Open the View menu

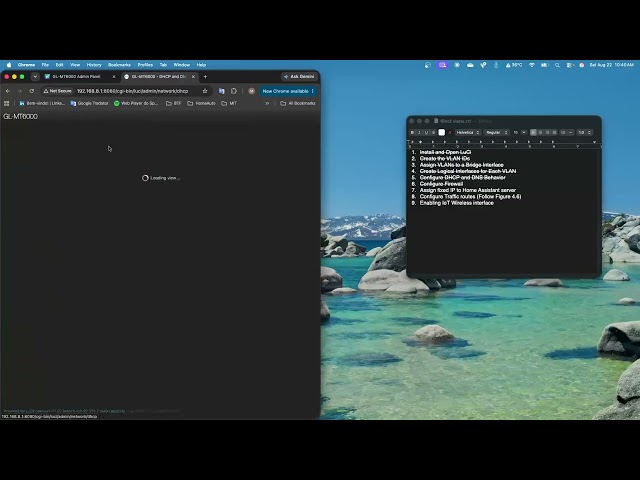[75, 65]
